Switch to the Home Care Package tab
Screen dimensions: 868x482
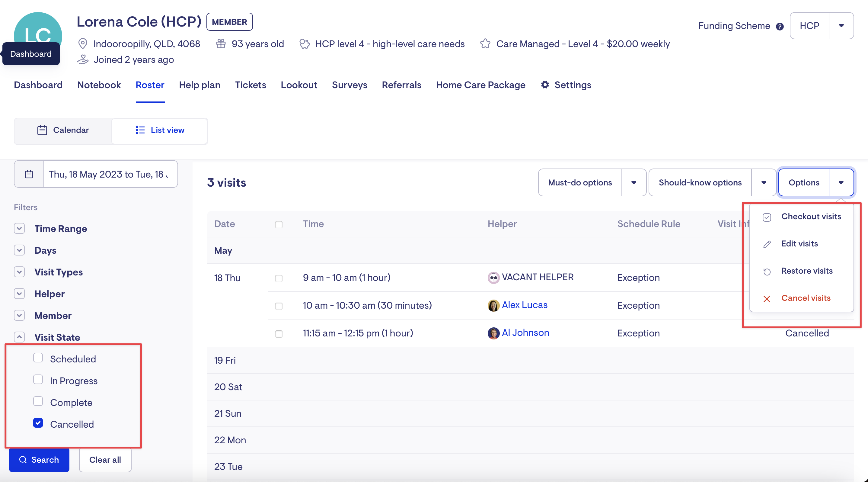coord(480,85)
